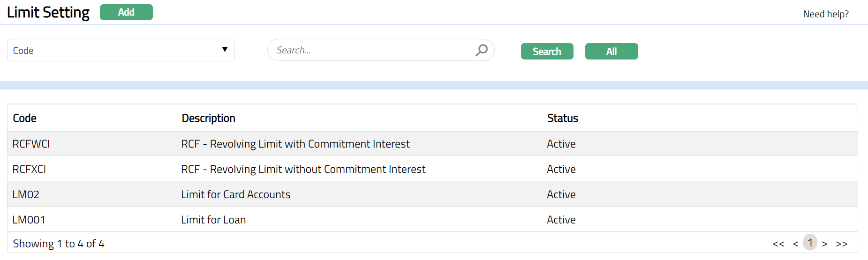The image size is (868, 260).
Task: Sort by Description column header
Action: [x=208, y=118]
